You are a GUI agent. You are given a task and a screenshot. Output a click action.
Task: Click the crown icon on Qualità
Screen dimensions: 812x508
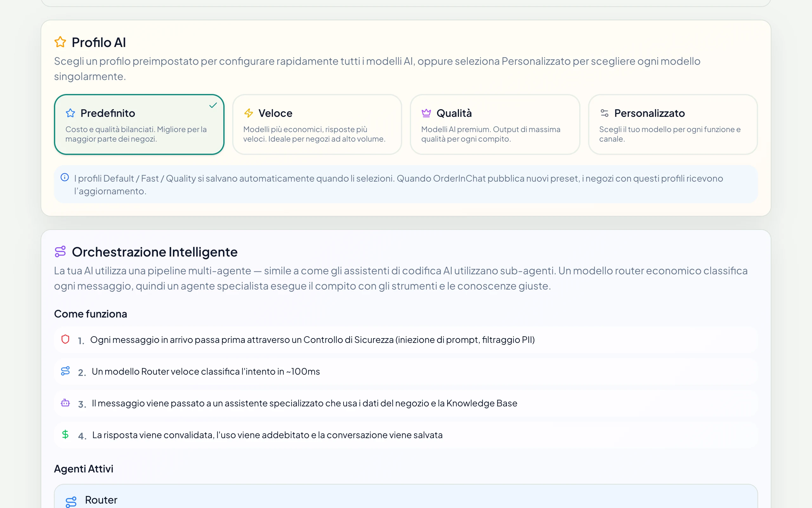(426, 113)
